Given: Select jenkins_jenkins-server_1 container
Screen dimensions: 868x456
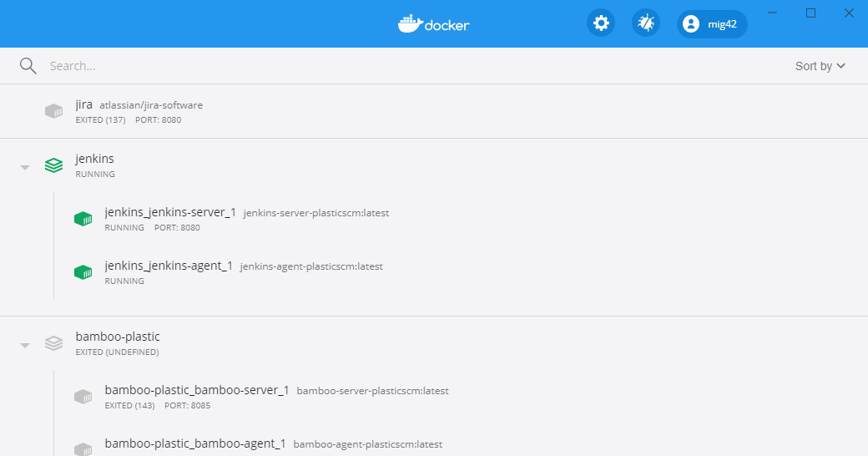Looking at the screenshot, I should (x=170, y=212).
